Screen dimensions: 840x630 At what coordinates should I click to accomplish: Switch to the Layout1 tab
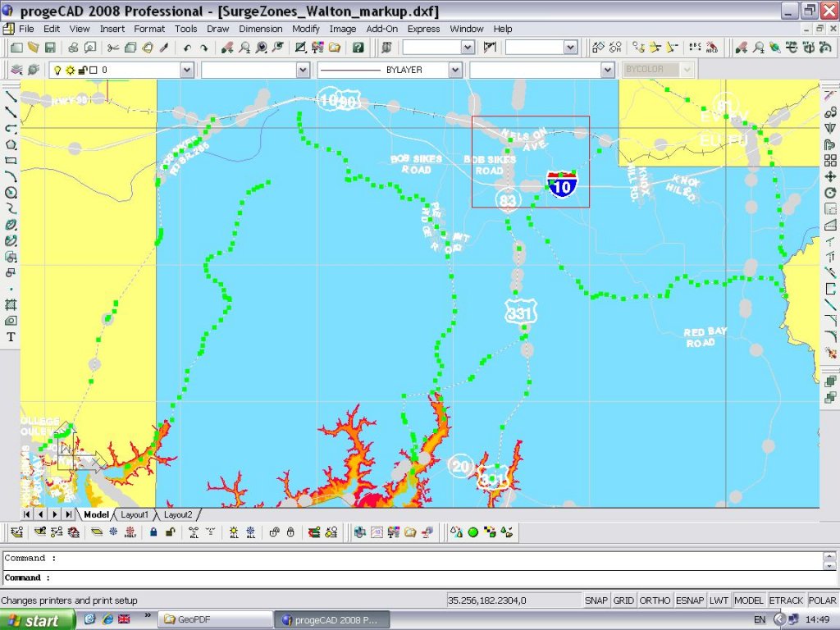(135, 514)
